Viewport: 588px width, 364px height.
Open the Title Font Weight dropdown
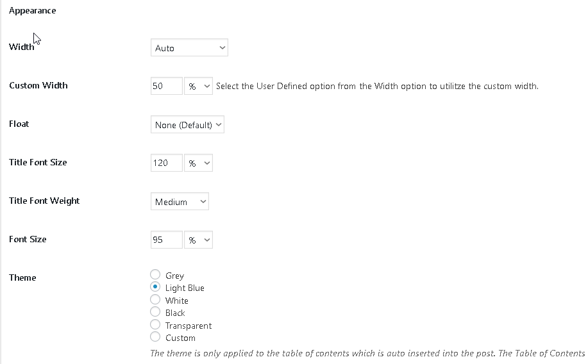[180, 201]
